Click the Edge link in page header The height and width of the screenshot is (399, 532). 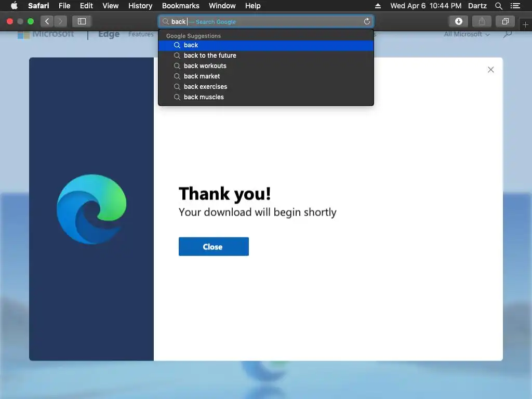(x=109, y=34)
